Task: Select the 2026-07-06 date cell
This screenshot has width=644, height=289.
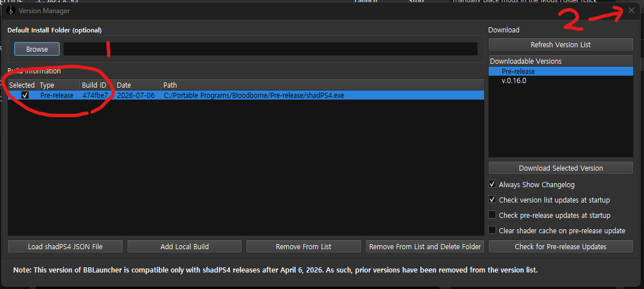Action: click(138, 95)
